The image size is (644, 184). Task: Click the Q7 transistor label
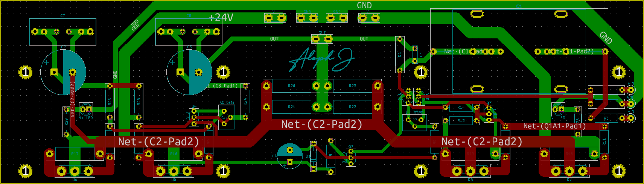point(569,180)
